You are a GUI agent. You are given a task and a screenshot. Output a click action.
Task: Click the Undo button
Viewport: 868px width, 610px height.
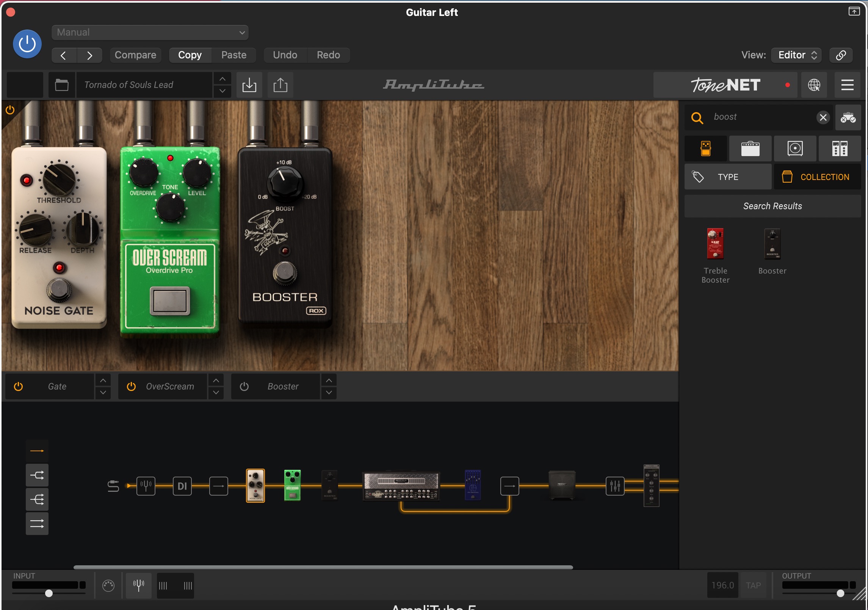(x=285, y=55)
